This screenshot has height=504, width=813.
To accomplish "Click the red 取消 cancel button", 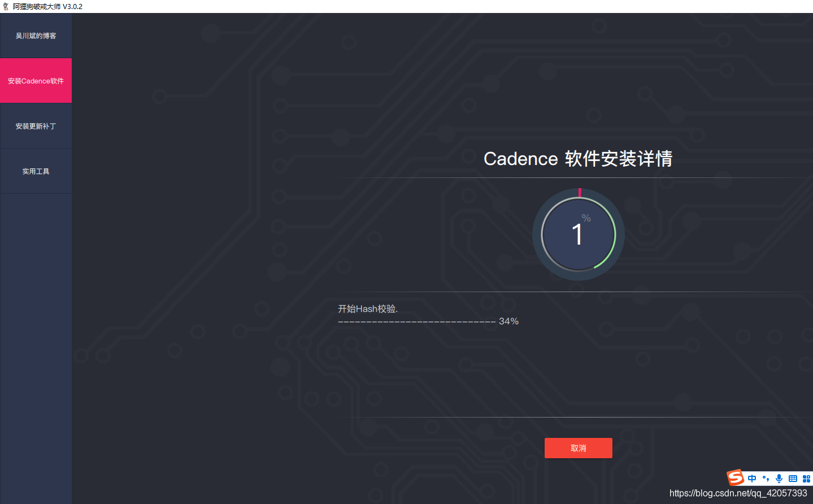I will [x=579, y=448].
